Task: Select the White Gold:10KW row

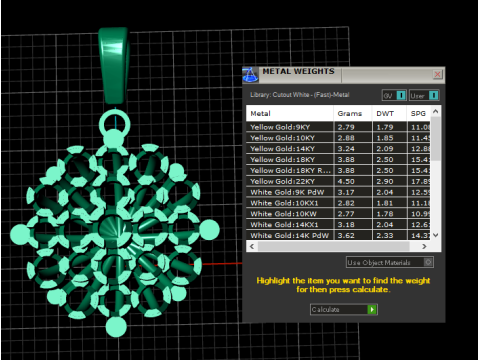Action: point(338,214)
